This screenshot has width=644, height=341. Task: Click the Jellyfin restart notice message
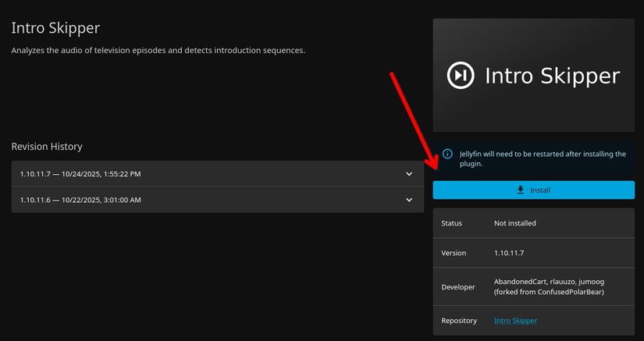542,159
